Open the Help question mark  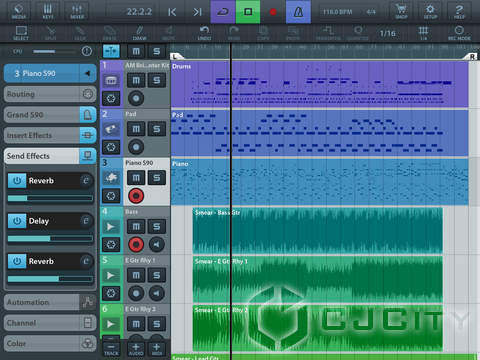click(x=459, y=11)
